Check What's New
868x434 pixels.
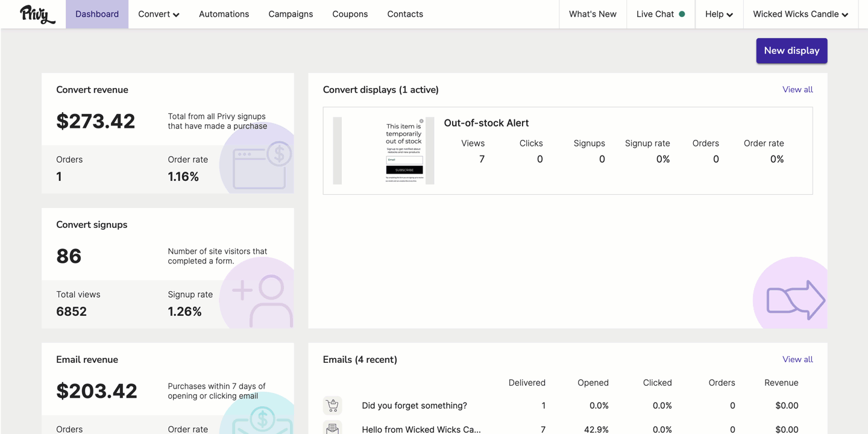593,14
